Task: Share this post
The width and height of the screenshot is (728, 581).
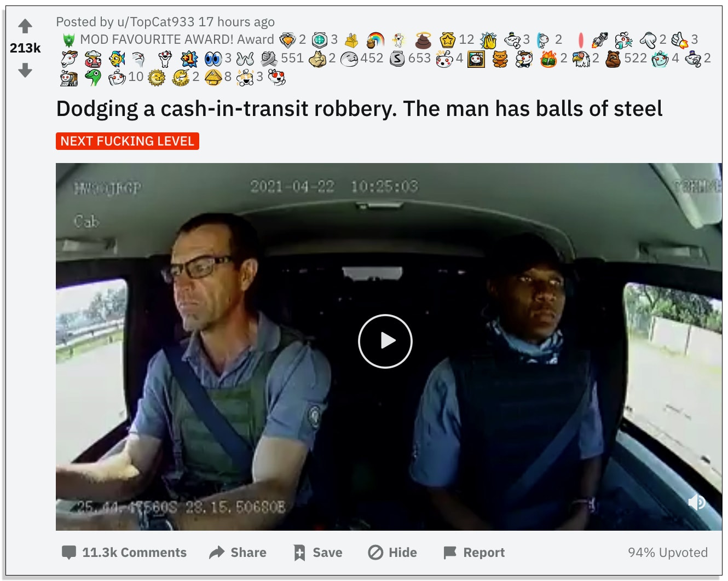Action: pos(238,553)
